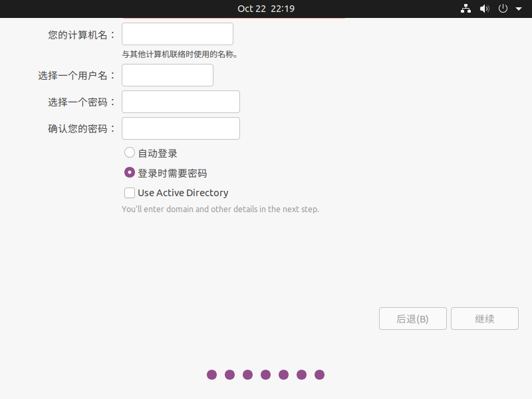Viewport: 532px width, 399px height.
Task: Click into the 选择一个密码 field
Action: (181, 102)
